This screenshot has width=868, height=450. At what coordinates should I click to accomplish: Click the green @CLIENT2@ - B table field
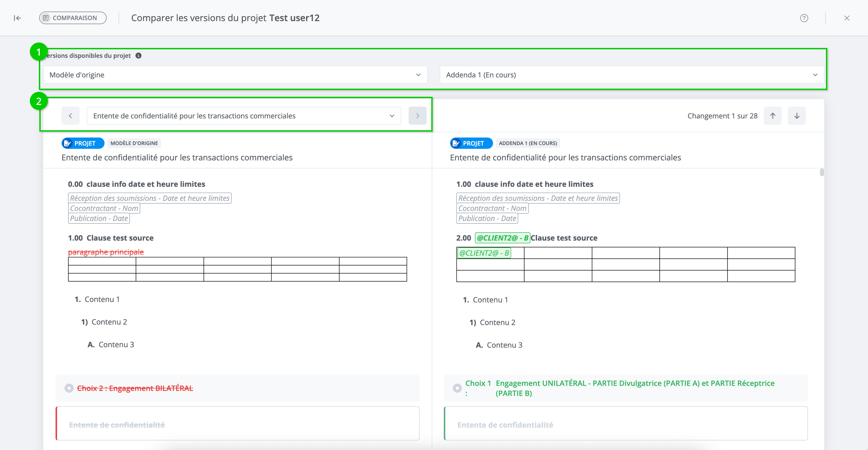click(484, 253)
